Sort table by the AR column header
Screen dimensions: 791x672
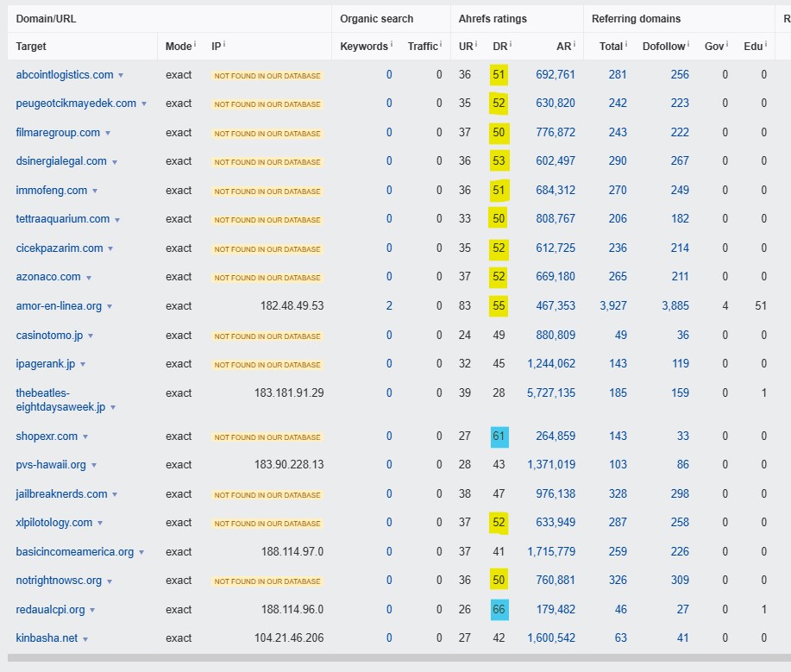(563, 47)
